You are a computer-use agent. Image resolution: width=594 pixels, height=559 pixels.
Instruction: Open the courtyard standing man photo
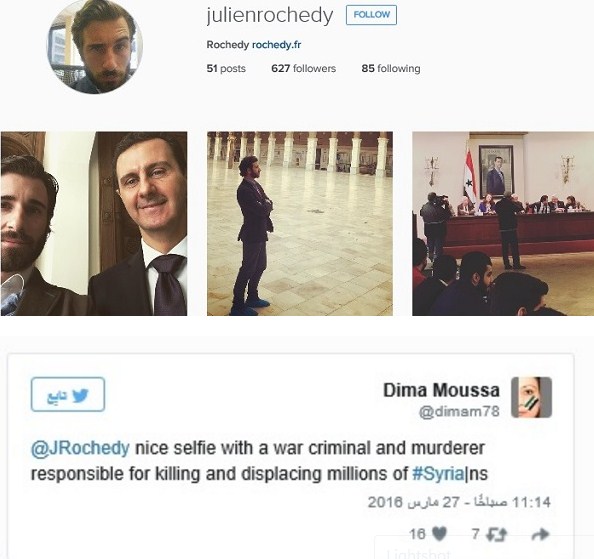pyautogui.click(x=300, y=223)
